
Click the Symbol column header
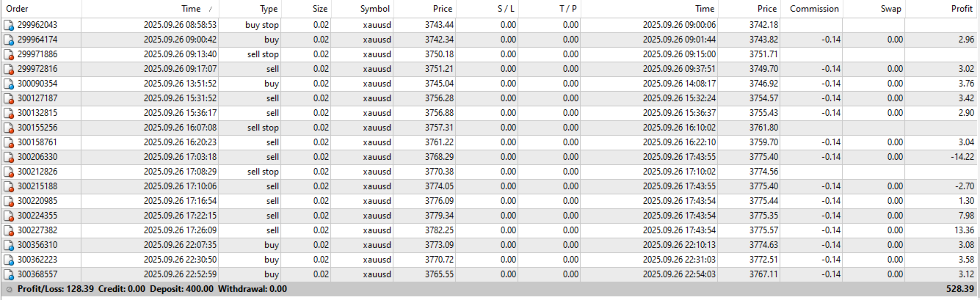(x=375, y=9)
